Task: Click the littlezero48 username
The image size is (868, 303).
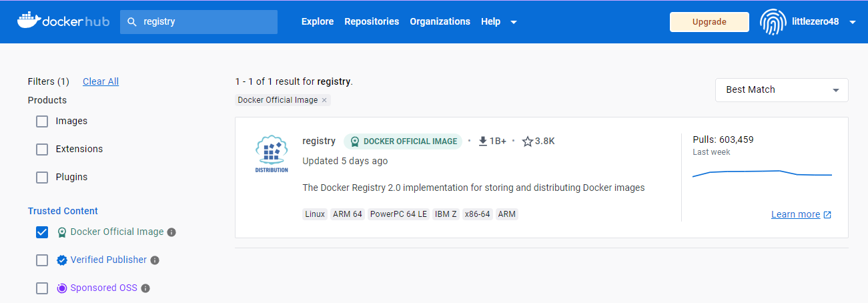Action: (815, 21)
